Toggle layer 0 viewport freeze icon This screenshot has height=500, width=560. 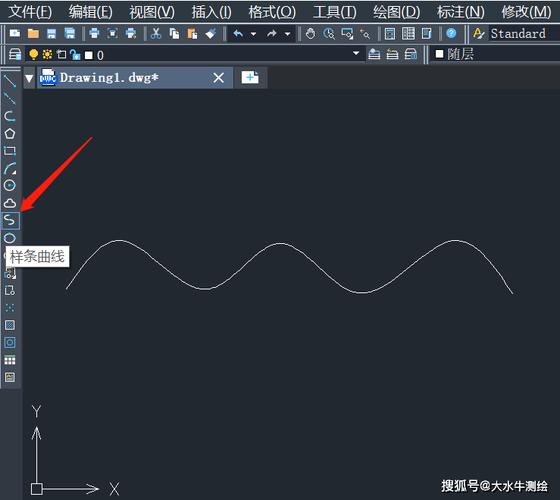coord(61,55)
